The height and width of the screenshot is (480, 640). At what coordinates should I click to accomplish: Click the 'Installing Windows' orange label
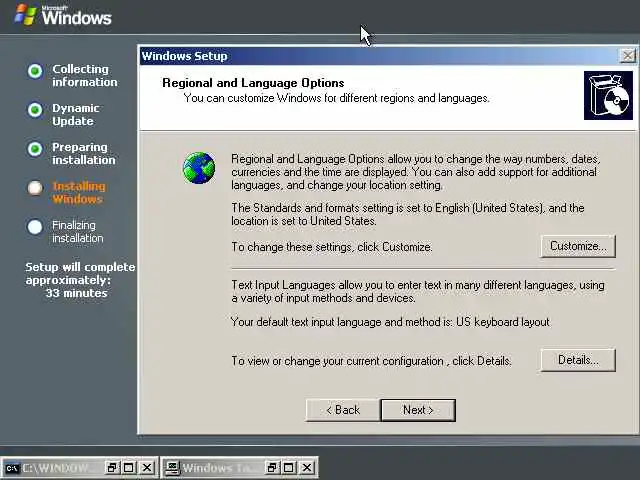(x=79, y=193)
